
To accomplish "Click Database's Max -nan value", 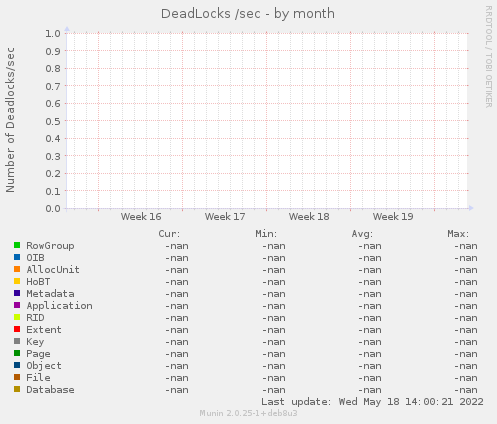I will pos(466,390).
